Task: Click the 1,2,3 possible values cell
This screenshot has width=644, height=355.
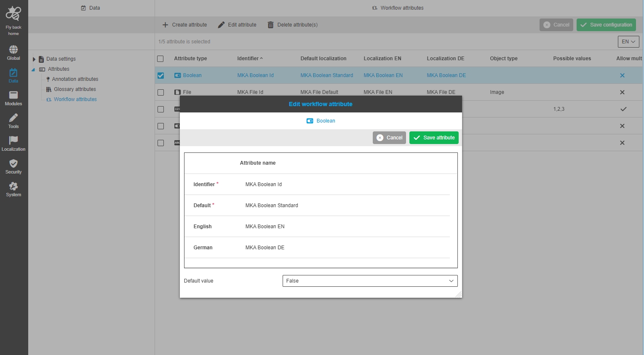Action: tap(559, 109)
